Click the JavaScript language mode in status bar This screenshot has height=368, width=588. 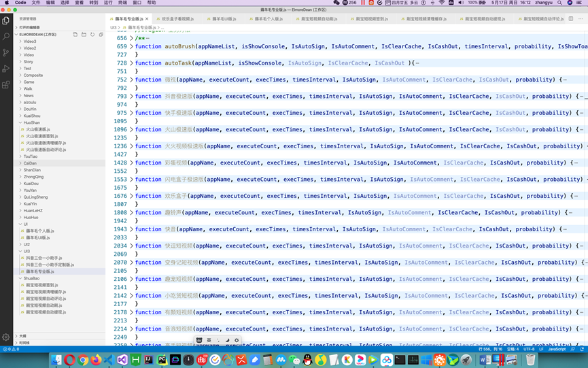[557, 349]
